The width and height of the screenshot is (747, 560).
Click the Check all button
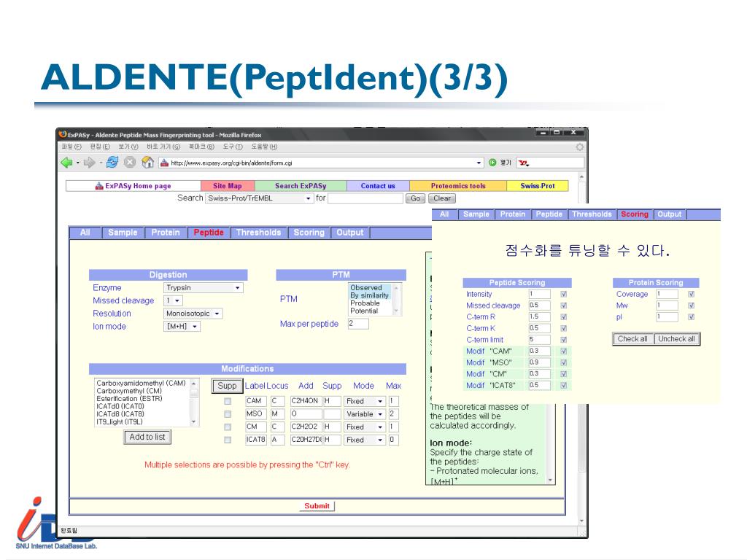[x=632, y=339]
